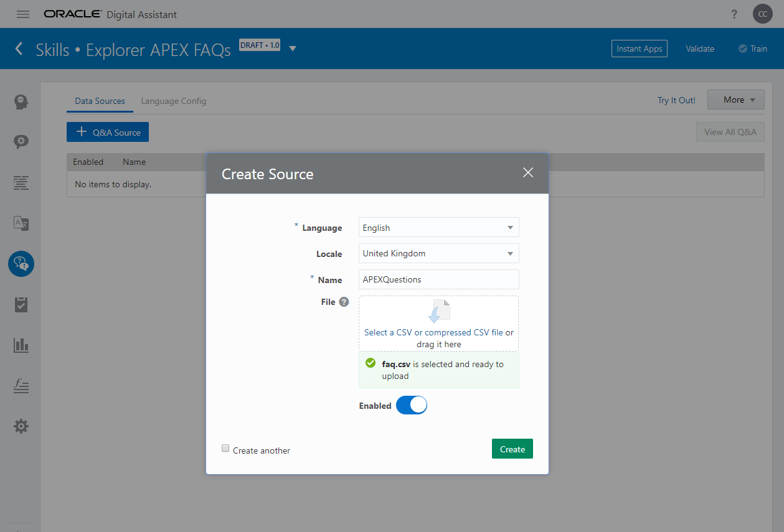Close the Create Source dialog

point(528,173)
